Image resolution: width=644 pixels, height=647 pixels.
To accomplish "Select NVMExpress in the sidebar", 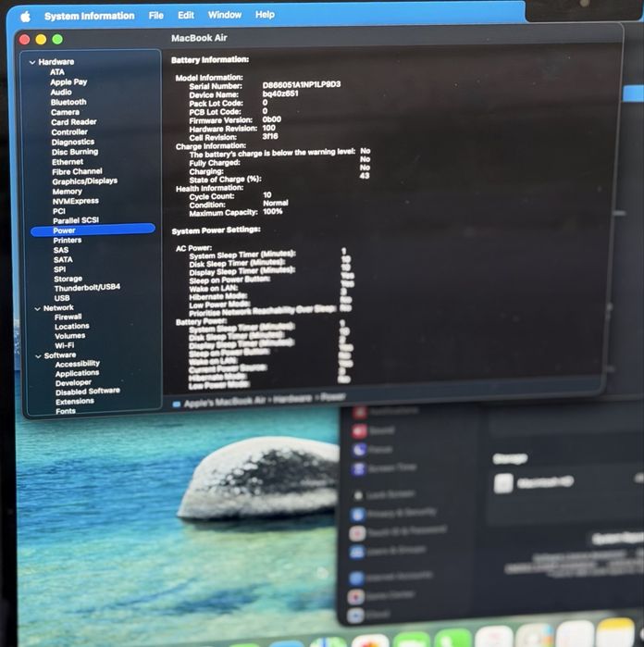I will coord(76,202).
